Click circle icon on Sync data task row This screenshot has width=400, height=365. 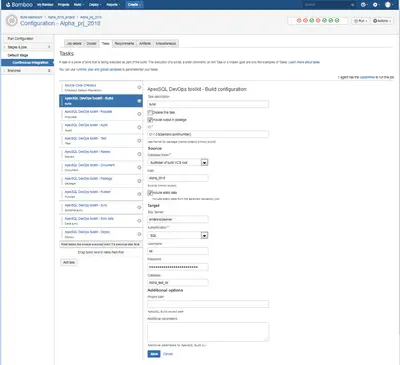point(139,221)
